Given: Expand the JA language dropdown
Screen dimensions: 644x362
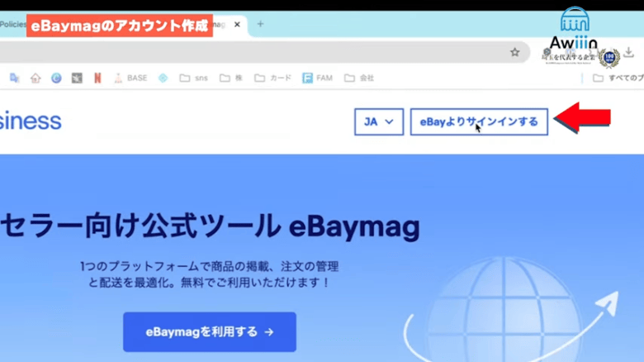Looking at the screenshot, I should coord(379,121).
